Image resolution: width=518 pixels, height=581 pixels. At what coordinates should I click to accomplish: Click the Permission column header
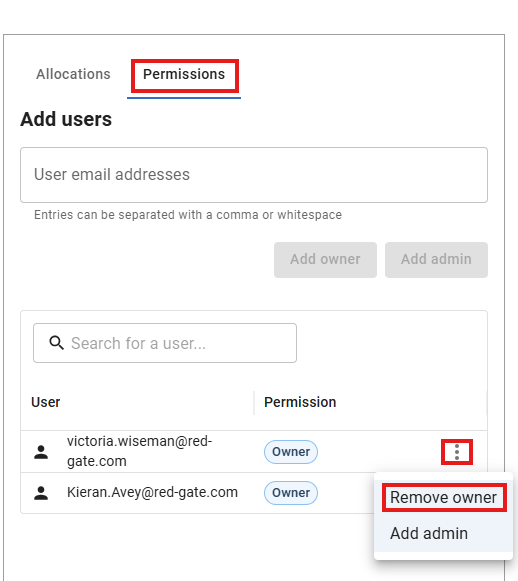(300, 402)
